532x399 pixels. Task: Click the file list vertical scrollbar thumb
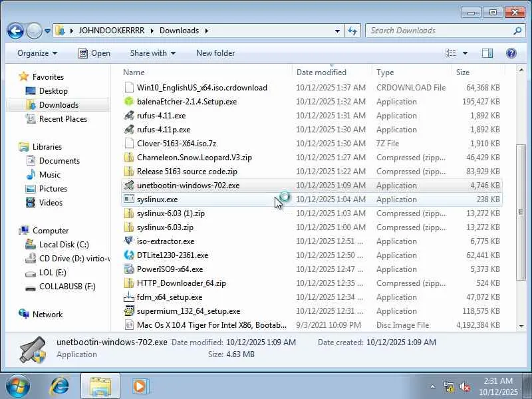pyautogui.click(x=521, y=212)
